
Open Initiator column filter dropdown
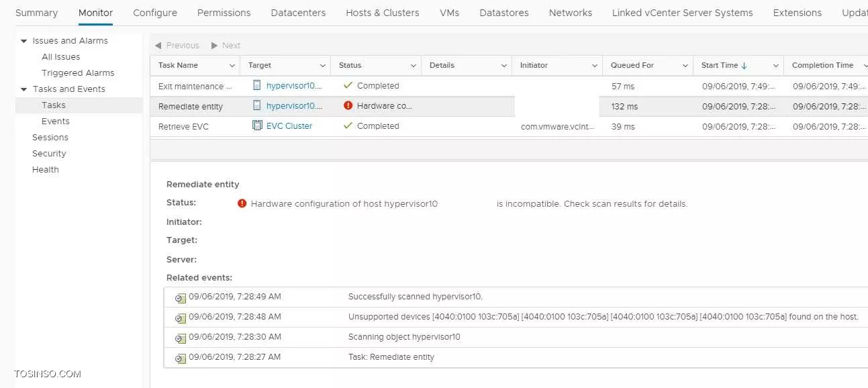pos(595,66)
